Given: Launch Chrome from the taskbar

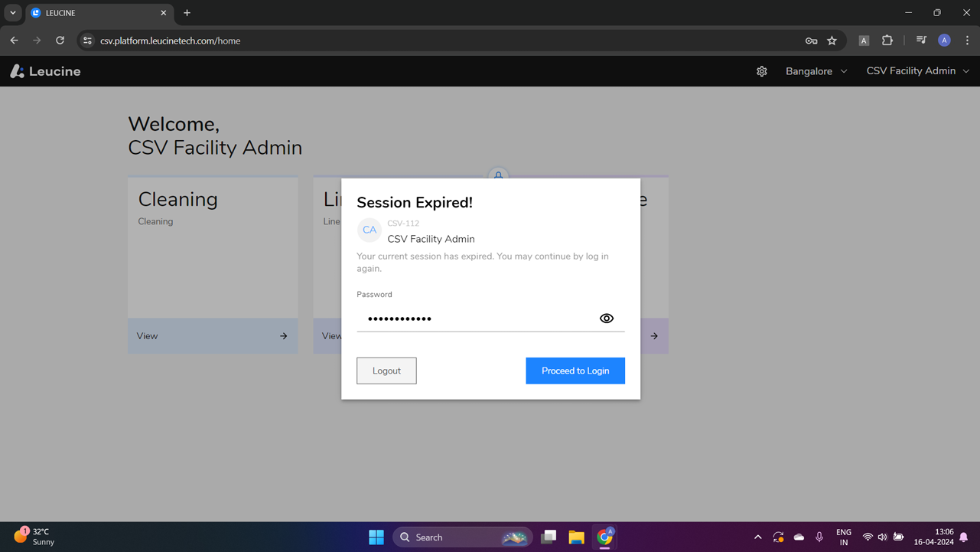Looking at the screenshot, I should coord(604,537).
